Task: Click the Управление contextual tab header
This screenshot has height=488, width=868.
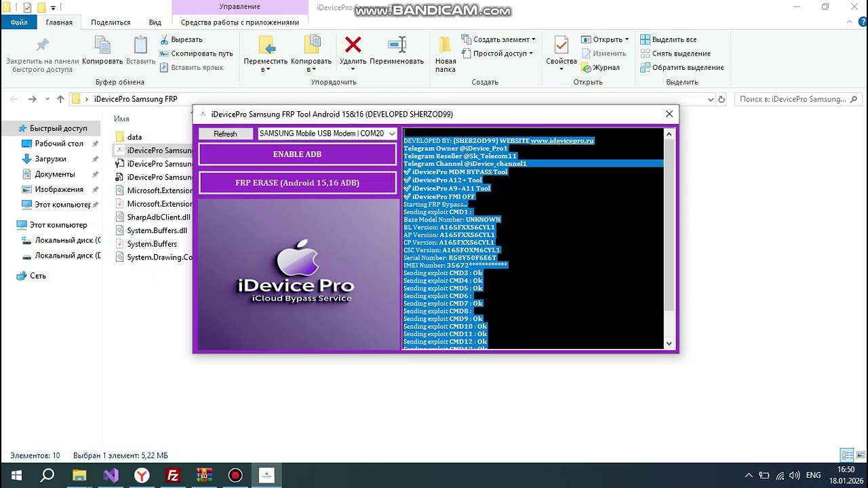Action: (x=239, y=7)
